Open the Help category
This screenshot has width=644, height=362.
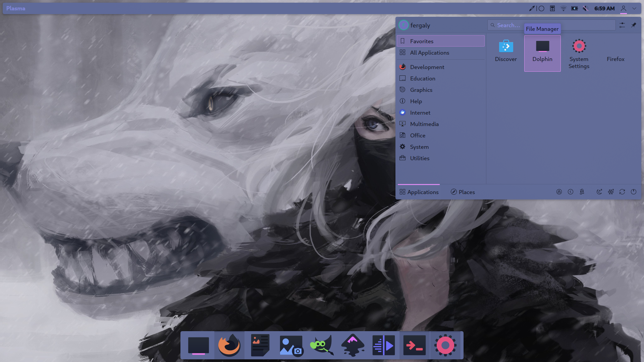tap(441, 101)
